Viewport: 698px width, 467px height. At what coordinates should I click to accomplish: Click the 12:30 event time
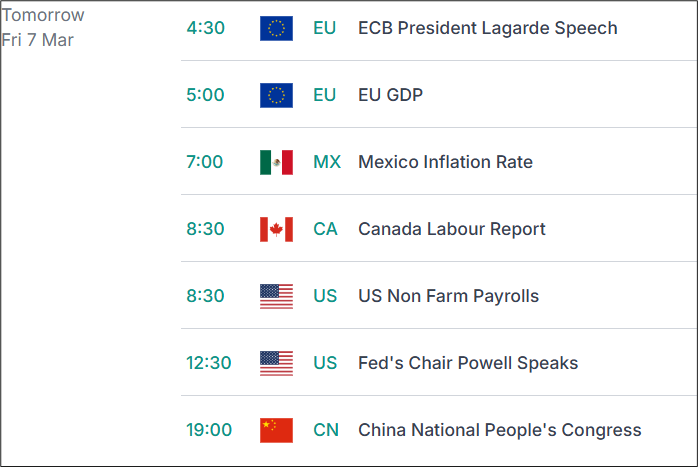tap(209, 363)
